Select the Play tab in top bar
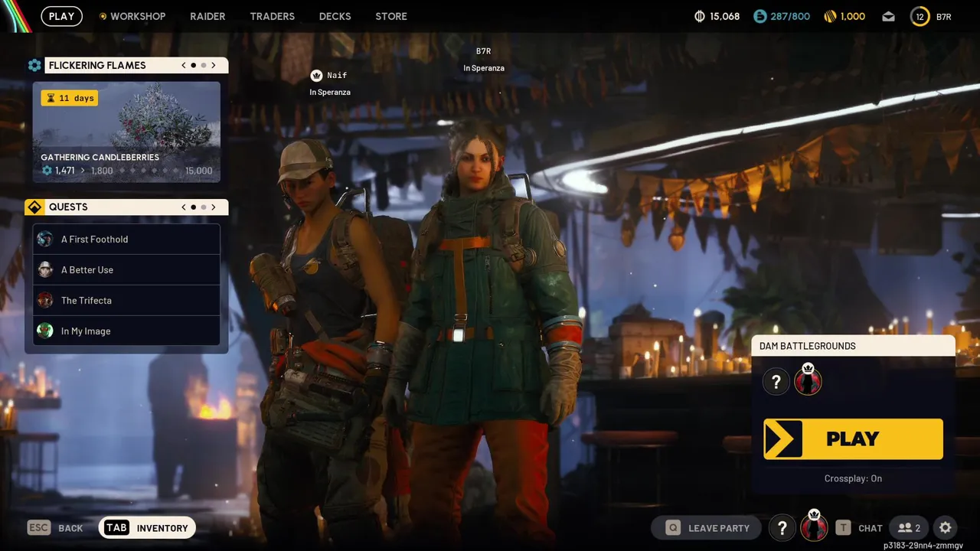This screenshot has width=980, height=551. (x=62, y=16)
